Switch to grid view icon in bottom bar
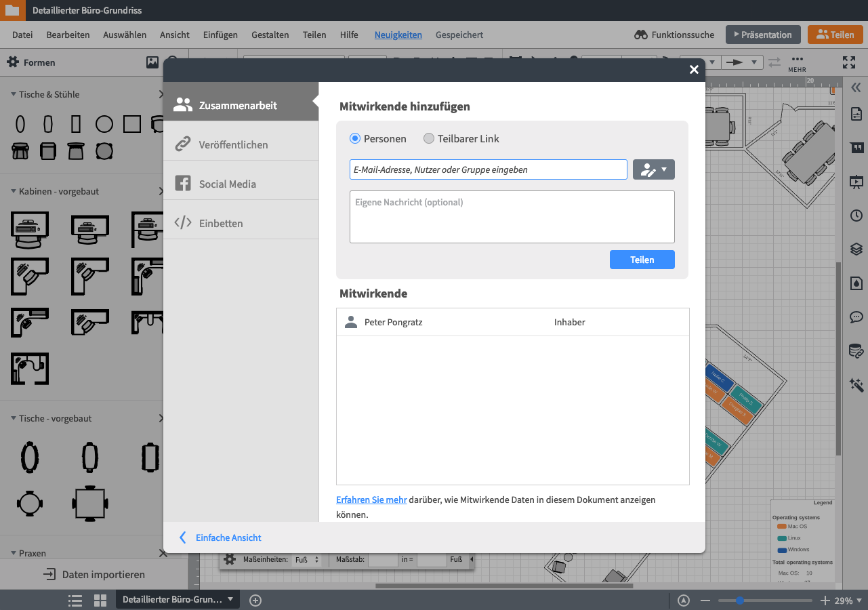Viewport: 868px width, 610px height. coord(100,600)
